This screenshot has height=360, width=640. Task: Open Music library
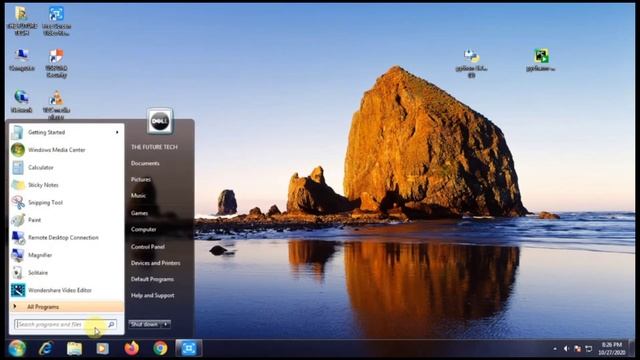coord(138,196)
